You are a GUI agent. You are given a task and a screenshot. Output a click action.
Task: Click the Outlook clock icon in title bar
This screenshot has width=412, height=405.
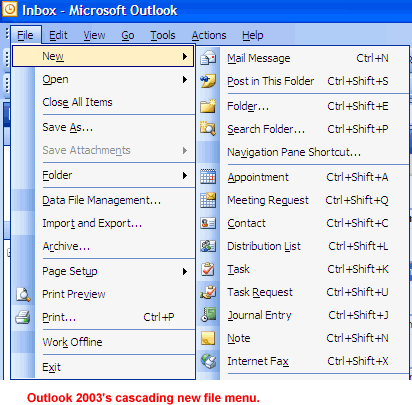pyautogui.click(x=10, y=9)
